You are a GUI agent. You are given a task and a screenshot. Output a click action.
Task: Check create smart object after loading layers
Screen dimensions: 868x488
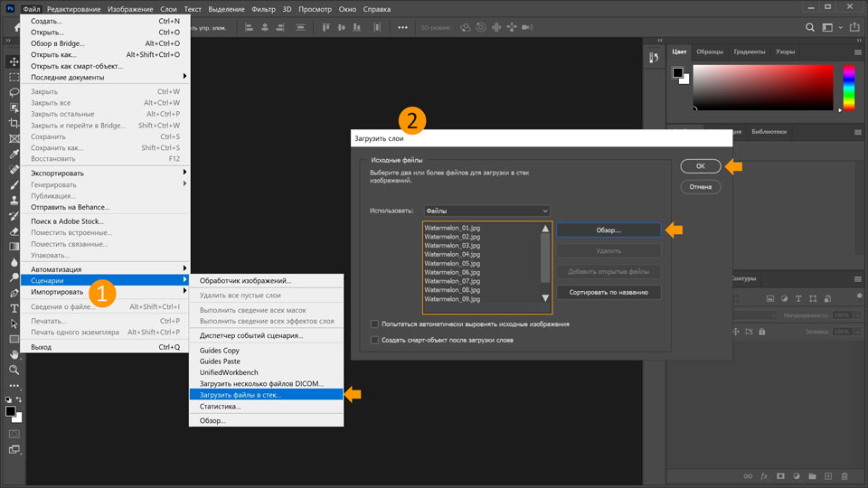pos(374,340)
